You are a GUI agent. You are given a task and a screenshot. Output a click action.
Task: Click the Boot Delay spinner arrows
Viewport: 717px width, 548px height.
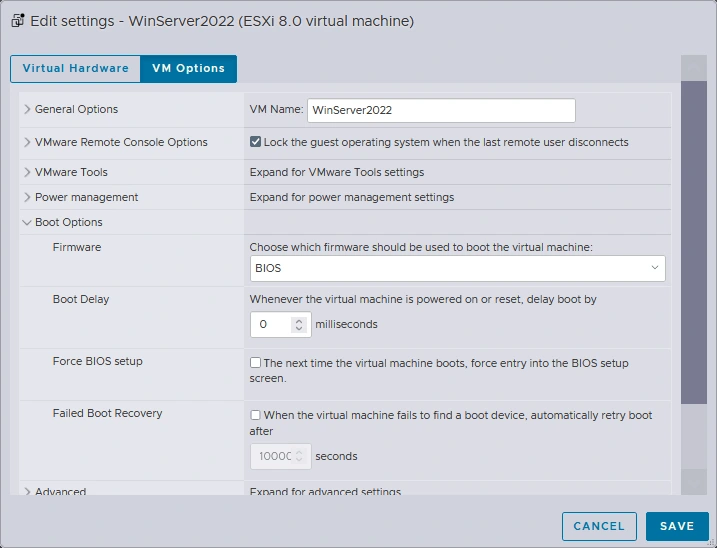tap(299, 324)
